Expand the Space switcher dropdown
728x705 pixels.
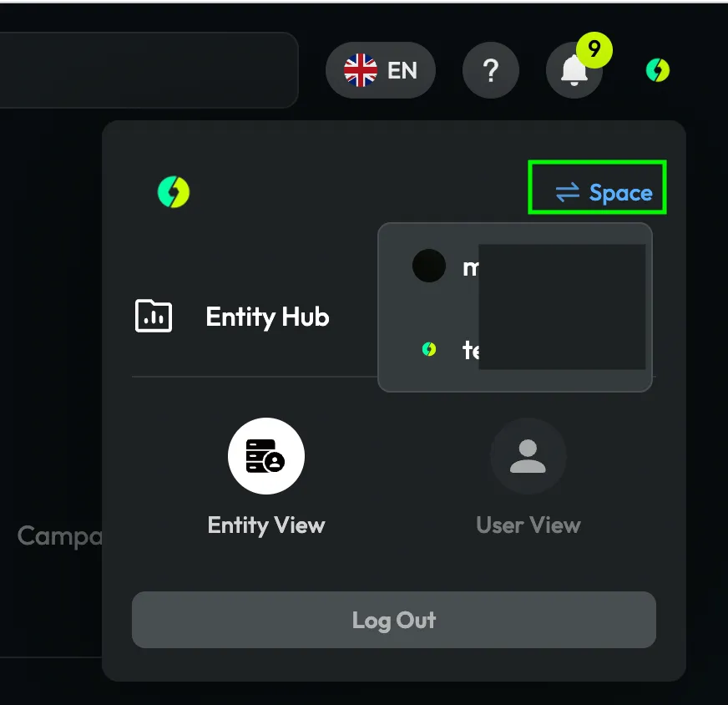pyautogui.click(x=597, y=187)
